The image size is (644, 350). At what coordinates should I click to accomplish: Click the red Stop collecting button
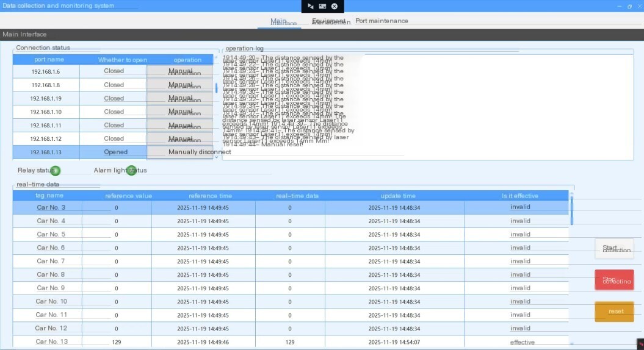pos(615,280)
